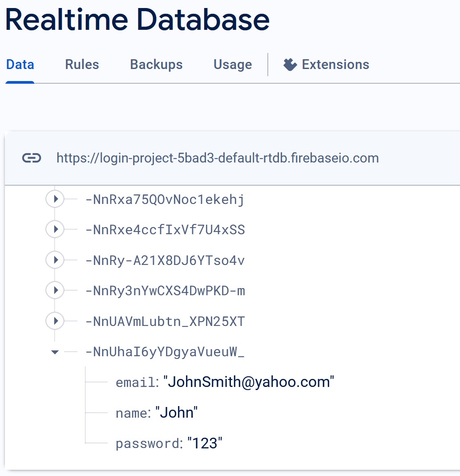The image size is (460, 476).
Task: Click the -NnUAVmLubtn_XPN25XT key label
Action: 165,321
